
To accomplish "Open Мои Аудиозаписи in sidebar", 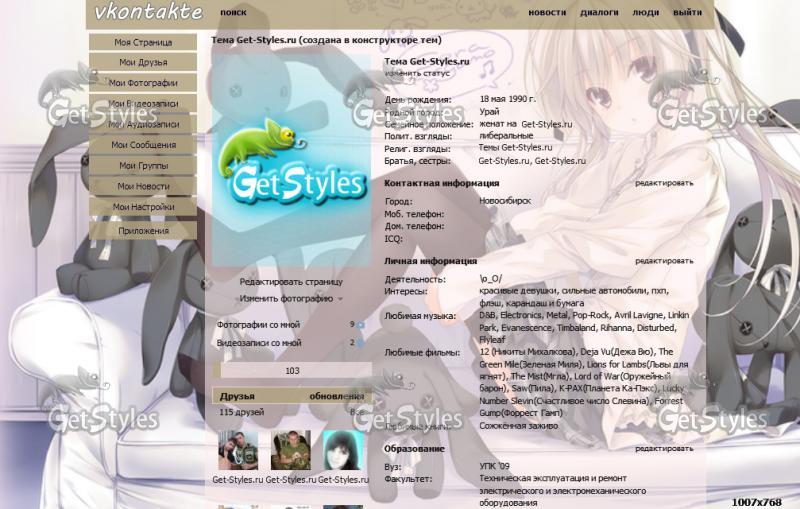I will point(143,124).
